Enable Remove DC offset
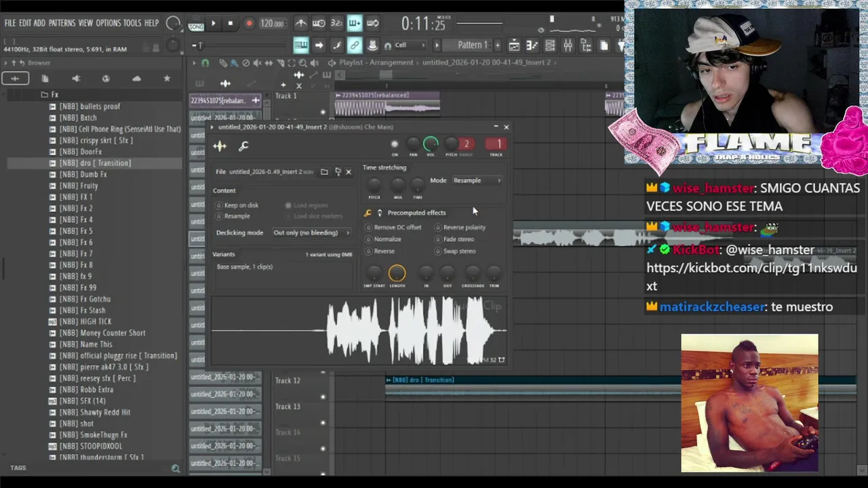 coord(393,228)
